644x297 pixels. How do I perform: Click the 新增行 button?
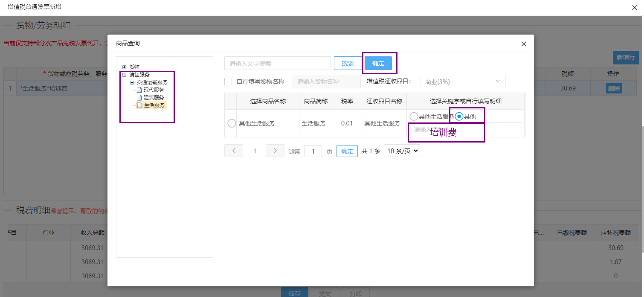coord(626,58)
